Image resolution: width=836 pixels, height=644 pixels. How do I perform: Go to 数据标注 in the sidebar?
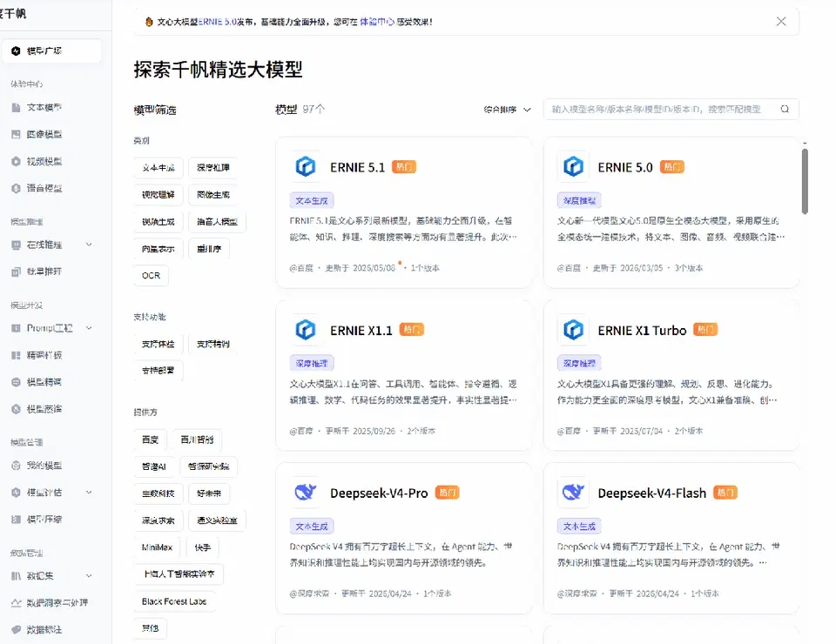[44, 629]
